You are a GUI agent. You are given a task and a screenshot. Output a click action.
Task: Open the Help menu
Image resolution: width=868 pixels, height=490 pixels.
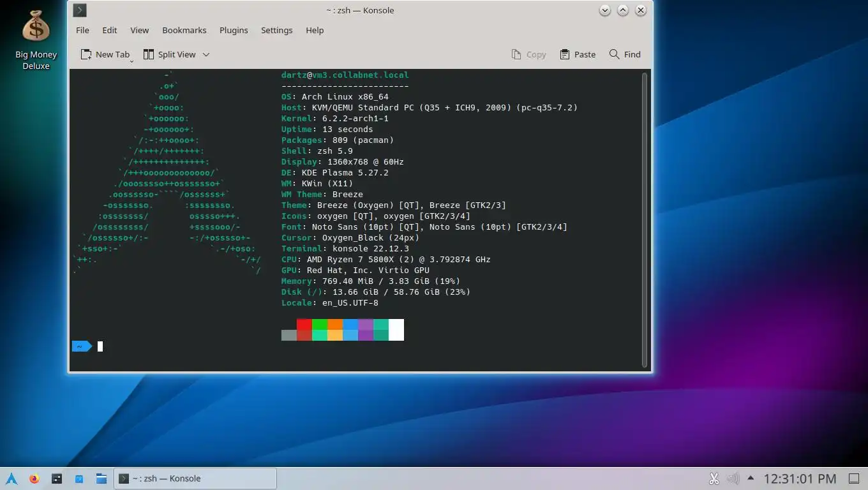[315, 30]
